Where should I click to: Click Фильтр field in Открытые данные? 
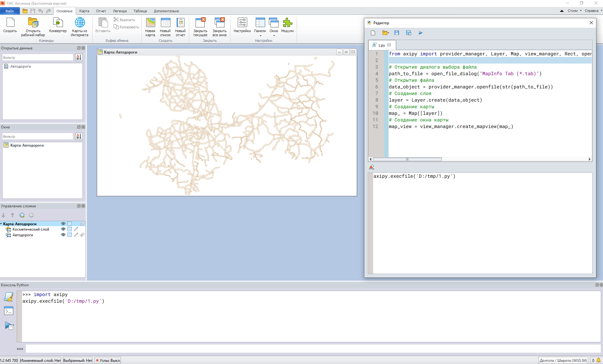click(38, 57)
